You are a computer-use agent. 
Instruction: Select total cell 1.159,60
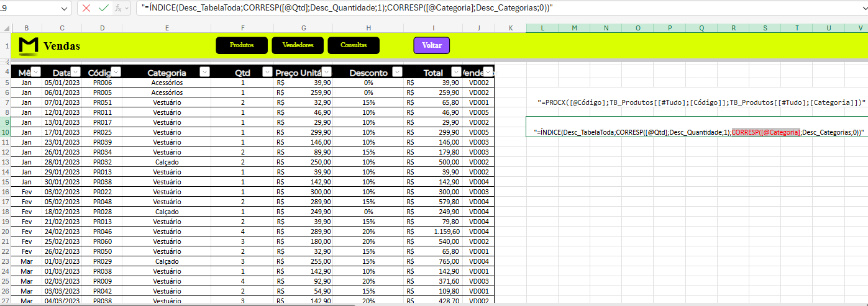coord(434,232)
